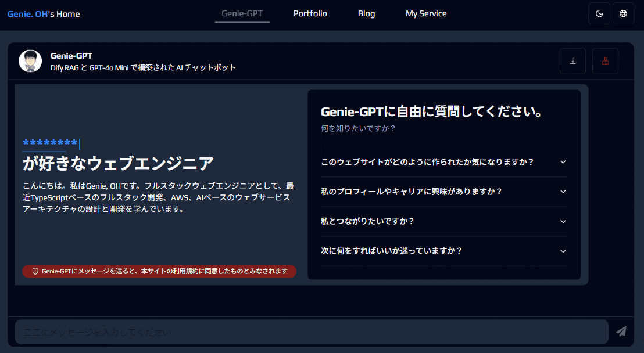Go to the Blog tab
This screenshot has width=644, height=353.
(x=366, y=13)
